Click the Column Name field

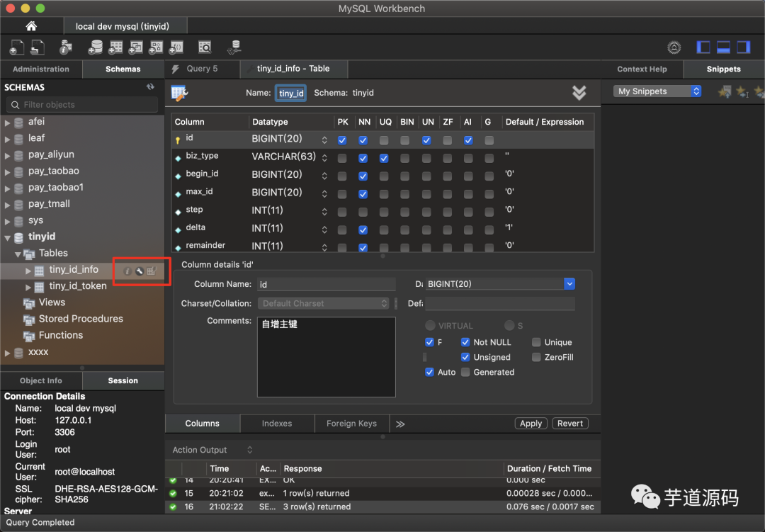[327, 284]
